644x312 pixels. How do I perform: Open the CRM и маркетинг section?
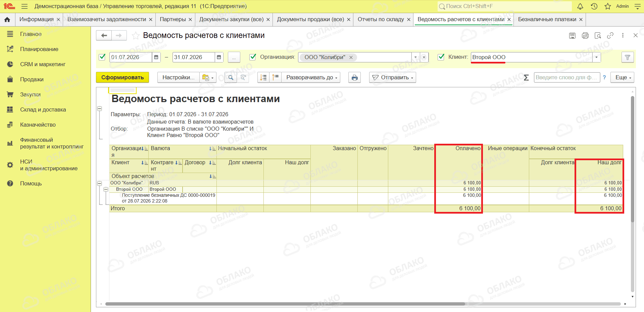click(43, 64)
